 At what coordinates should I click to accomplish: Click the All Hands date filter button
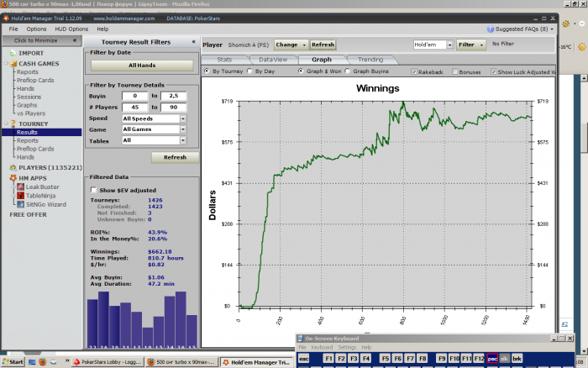pos(141,65)
